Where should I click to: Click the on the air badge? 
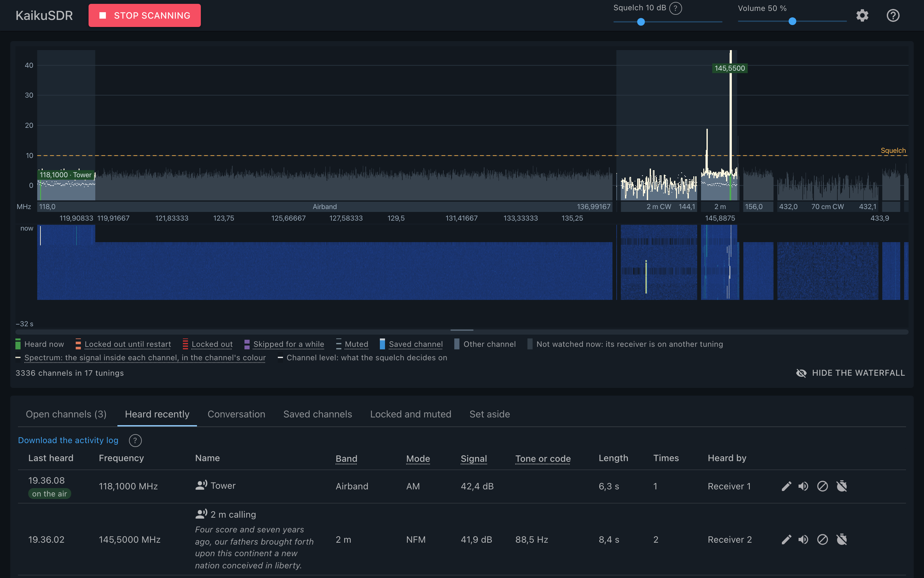[x=50, y=494]
